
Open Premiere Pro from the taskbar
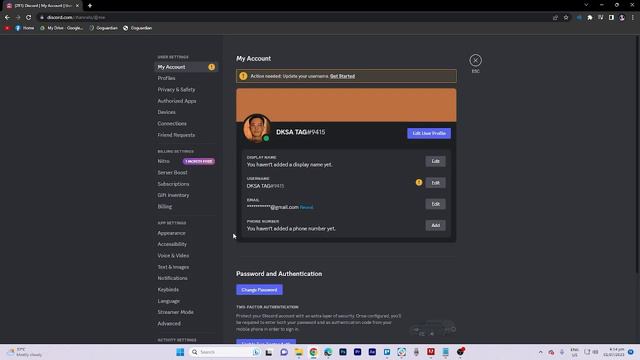[x=357, y=352]
